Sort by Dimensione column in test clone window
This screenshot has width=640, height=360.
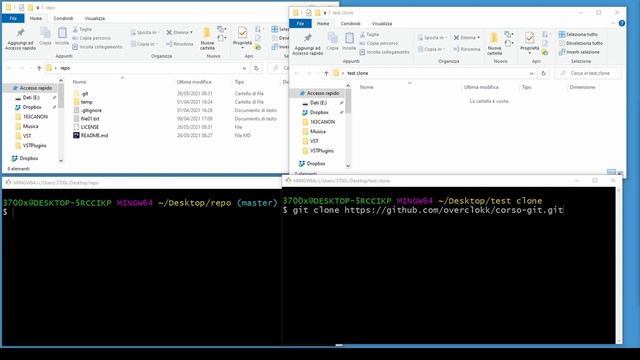[x=582, y=87]
